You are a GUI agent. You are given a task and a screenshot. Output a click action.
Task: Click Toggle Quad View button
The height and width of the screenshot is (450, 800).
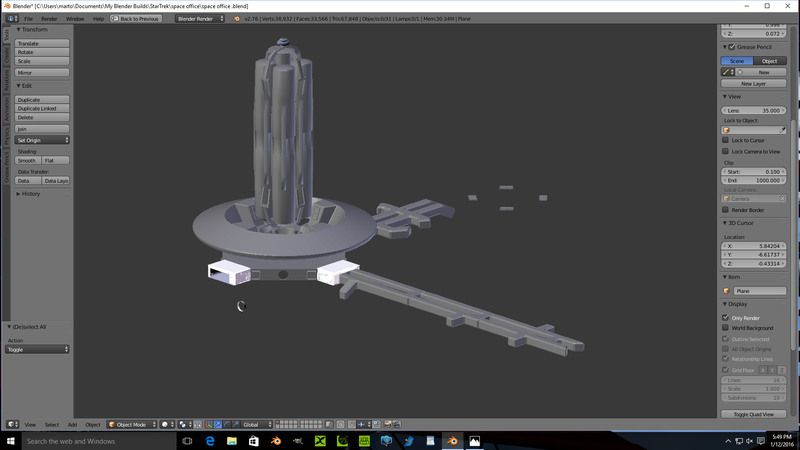tap(754, 414)
